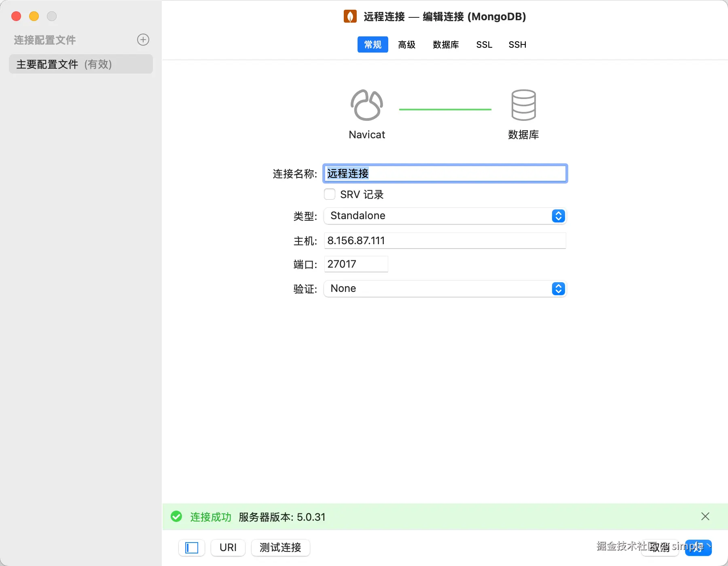Enable the SRV 记录 checkbox
Image resolution: width=728 pixels, height=566 pixels.
[x=330, y=194]
